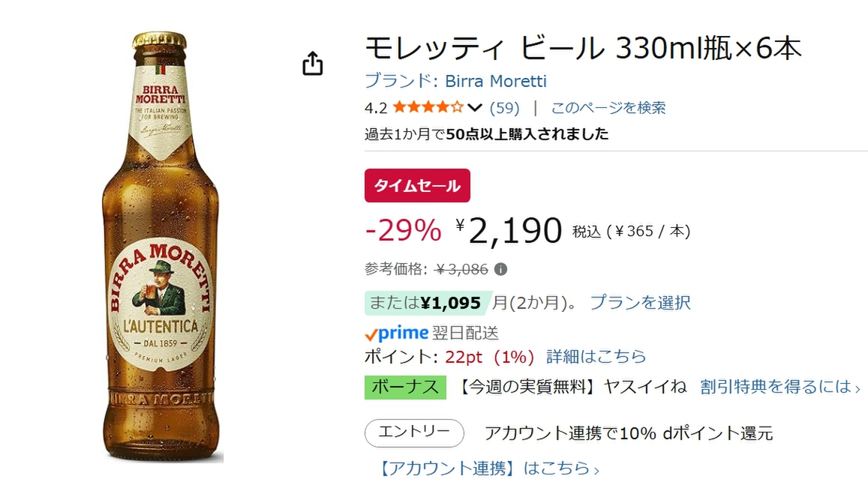This screenshot has width=868, height=479.
Task: Click the prime logo badge
Action: click(396, 333)
